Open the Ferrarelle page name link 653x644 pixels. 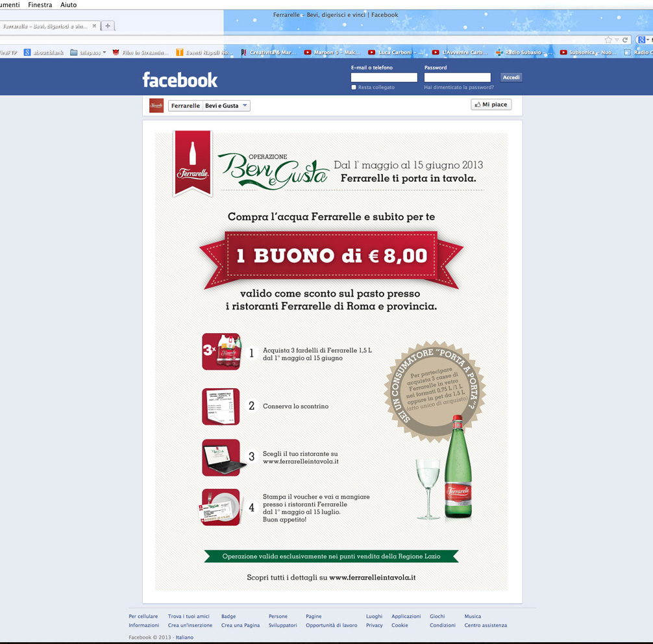(186, 106)
